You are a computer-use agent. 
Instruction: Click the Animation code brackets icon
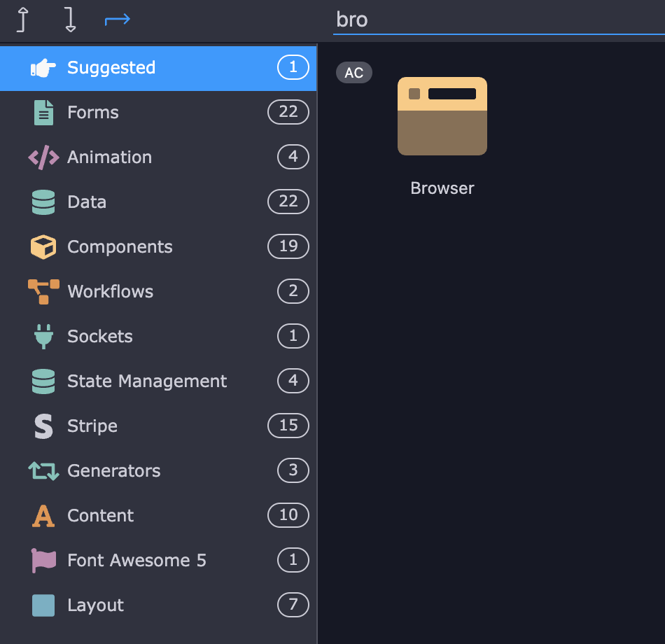(43, 157)
